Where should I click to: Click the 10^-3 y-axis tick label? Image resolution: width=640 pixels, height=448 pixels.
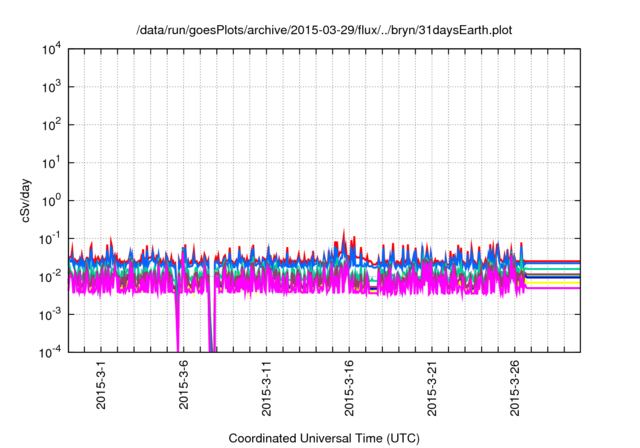pyautogui.click(x=52, y=314)
